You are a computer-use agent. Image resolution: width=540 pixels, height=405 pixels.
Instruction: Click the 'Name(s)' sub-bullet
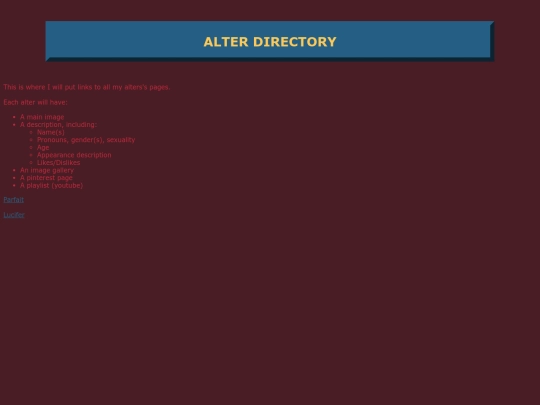[51, 132]
